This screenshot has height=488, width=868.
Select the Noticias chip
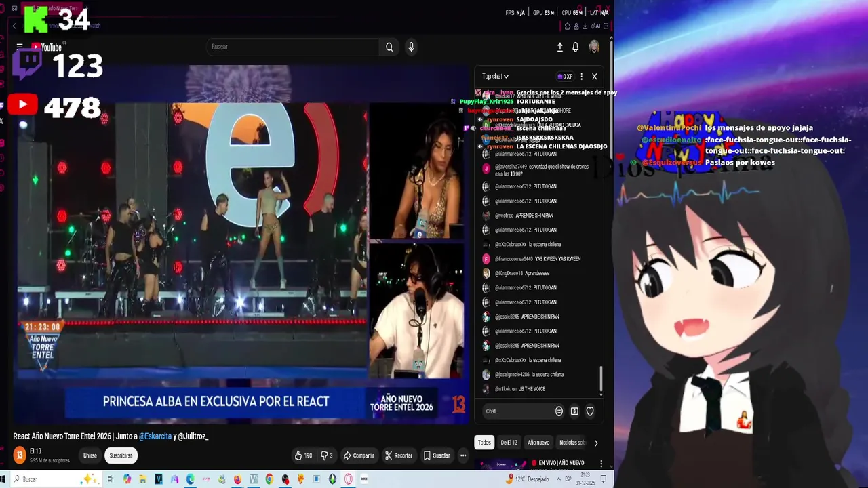point(572,443)
